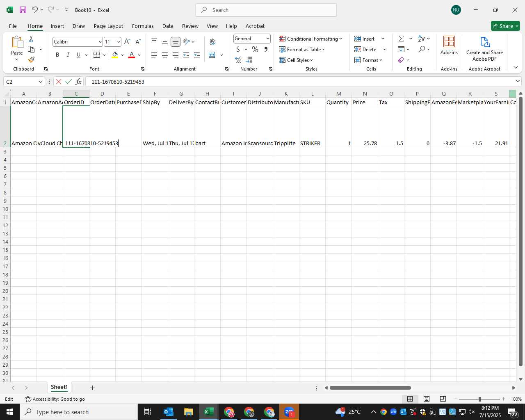Image resolution: width=525 pixels, height=420 pixels.
Task: Toggle Italic formatting
Action: pos(68,55)
